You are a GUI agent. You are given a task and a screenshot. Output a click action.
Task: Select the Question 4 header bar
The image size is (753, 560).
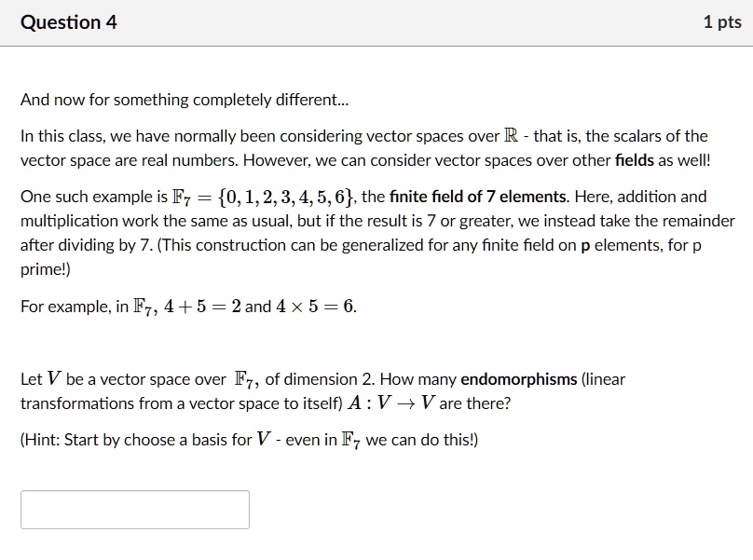click(x=376, y=22)
